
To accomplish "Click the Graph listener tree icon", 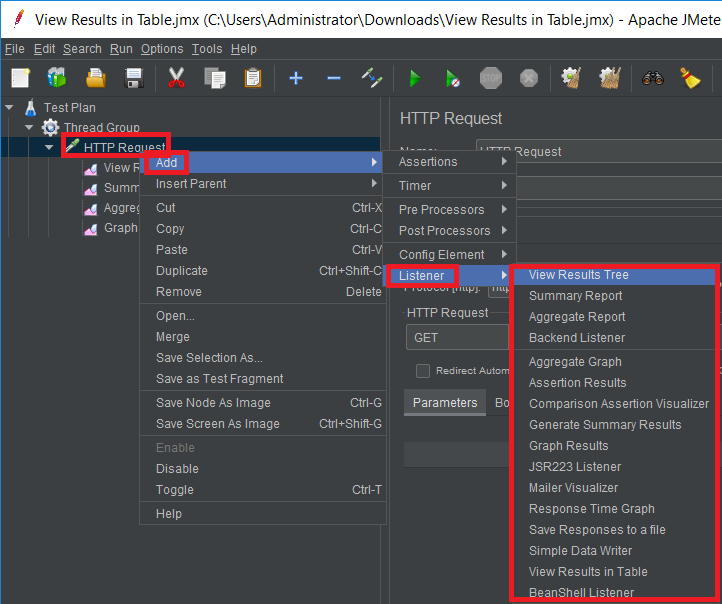I will coord(91,228).
